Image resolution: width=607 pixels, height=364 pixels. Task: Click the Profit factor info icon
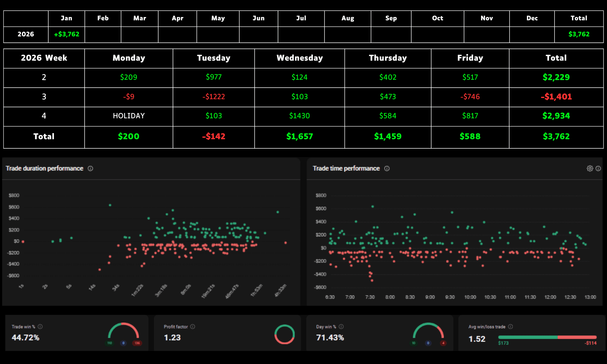[193, 327]
